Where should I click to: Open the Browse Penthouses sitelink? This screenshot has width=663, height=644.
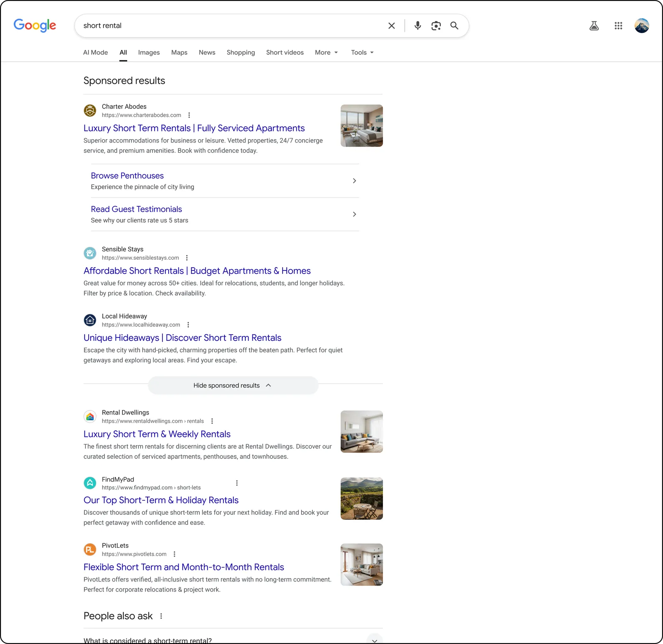(127, 176)
